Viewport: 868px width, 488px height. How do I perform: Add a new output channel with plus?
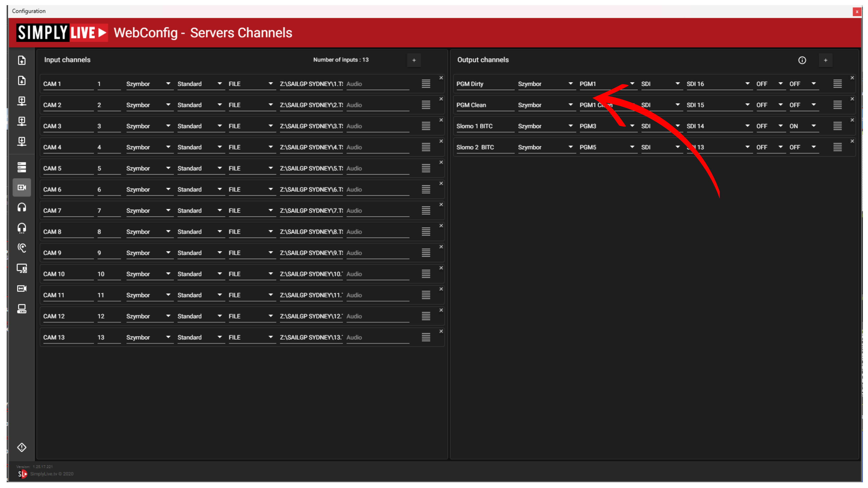coord(825,60)
